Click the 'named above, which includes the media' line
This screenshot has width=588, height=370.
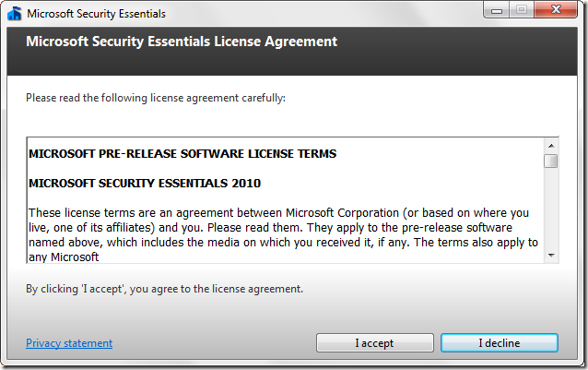point(276,242)
